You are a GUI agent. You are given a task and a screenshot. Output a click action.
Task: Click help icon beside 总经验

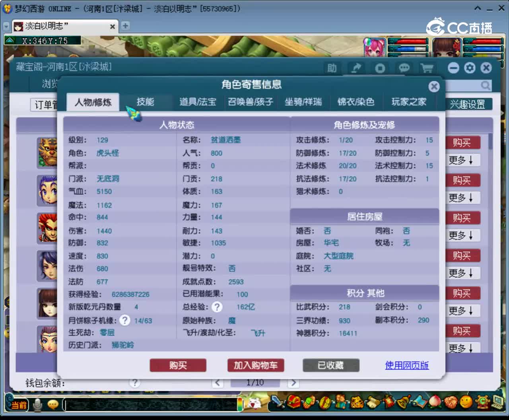point(217,307)
